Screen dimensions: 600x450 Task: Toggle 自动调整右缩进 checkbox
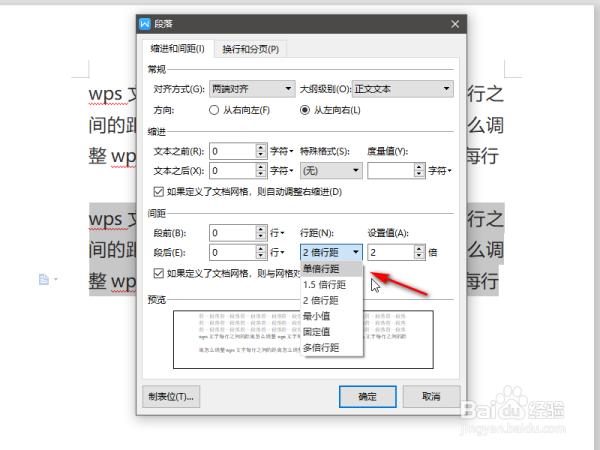158,192
